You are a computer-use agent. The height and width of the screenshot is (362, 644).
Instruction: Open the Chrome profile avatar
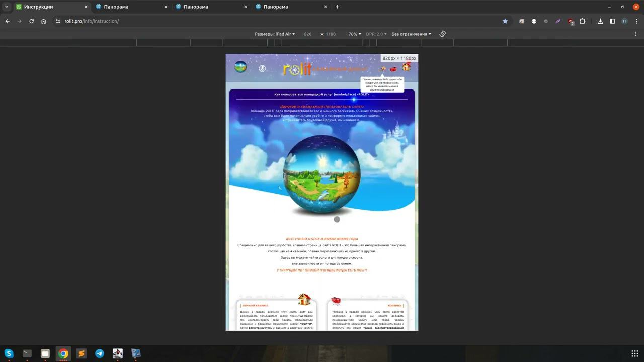624,21
